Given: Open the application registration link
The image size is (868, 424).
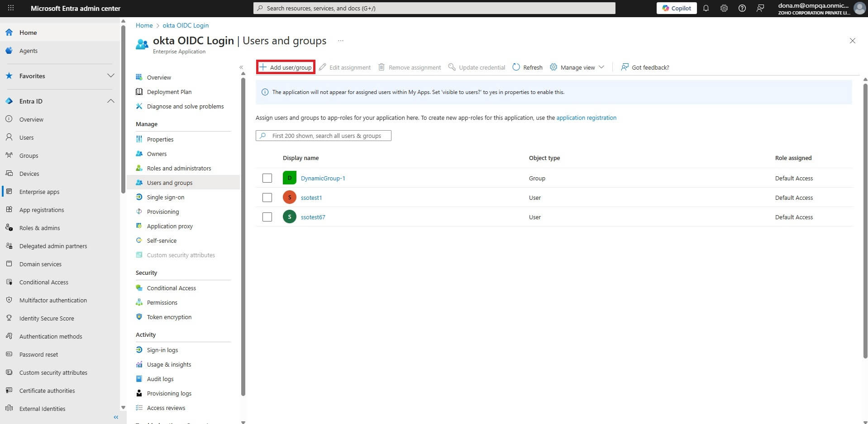Looking at the screenshot, I should [x=586, y=118].
